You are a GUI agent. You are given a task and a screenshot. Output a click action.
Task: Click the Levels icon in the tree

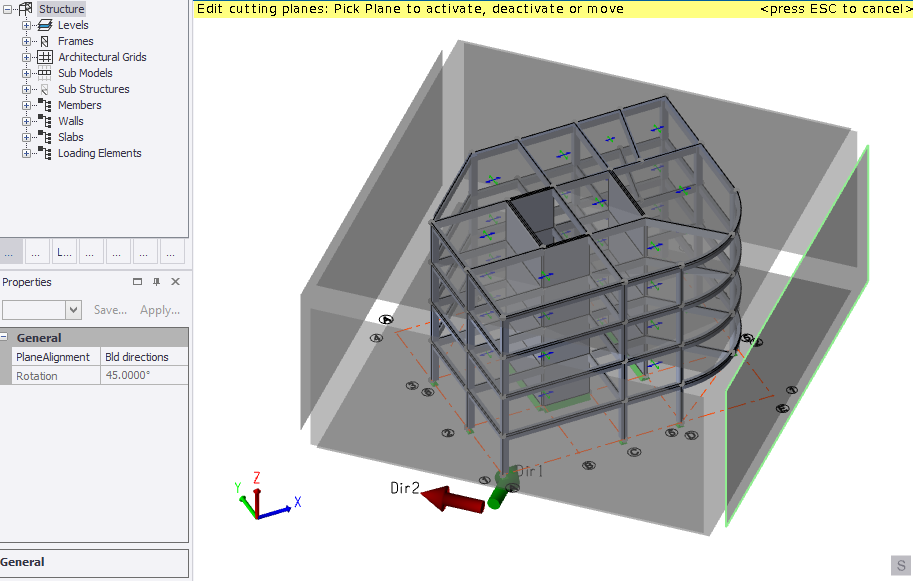(x=44, y=25)
